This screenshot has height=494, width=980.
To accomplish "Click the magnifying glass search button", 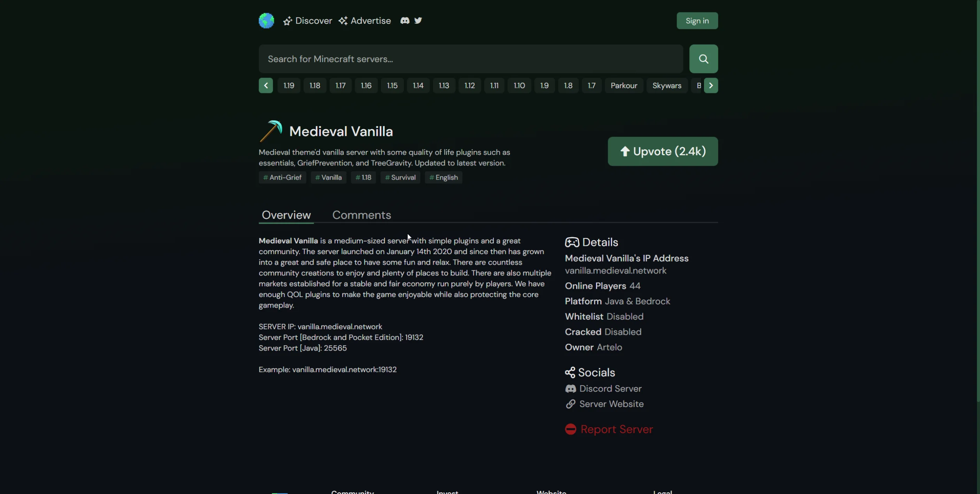I will pos(703,59).
